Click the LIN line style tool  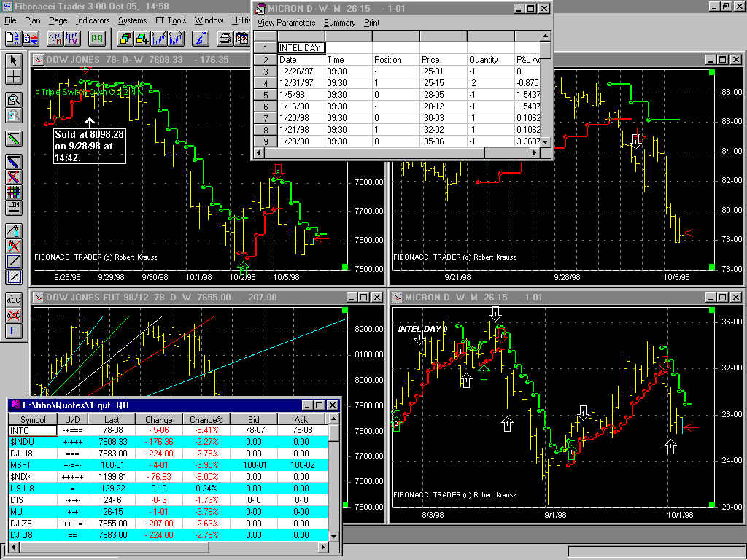click(x=13, y=208)
